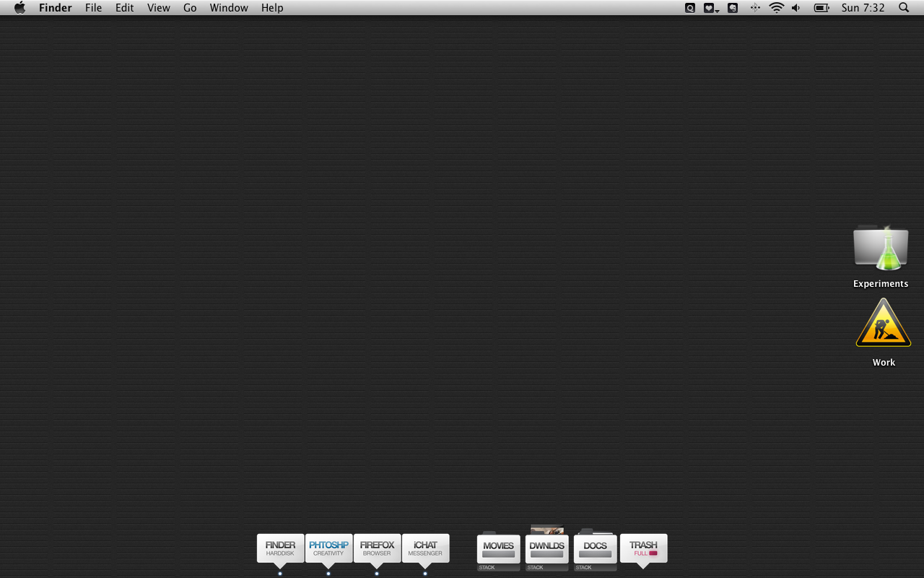
Task: Select the Work folder icon
Action: coord(884,324)
